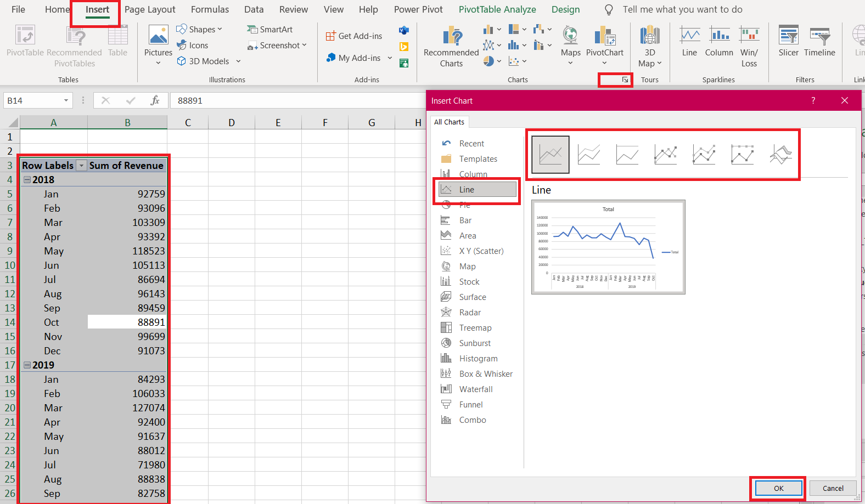The height and width of the screenshot is (504, 865).
Task: Expand the My Add-ins dropdown arrow
Action: coord(390,58)
